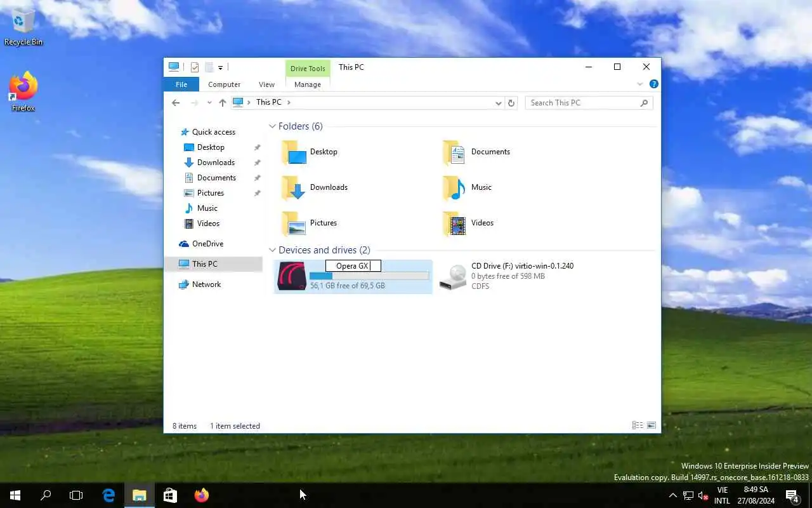Click inside the Opera GX rename field

353,266
